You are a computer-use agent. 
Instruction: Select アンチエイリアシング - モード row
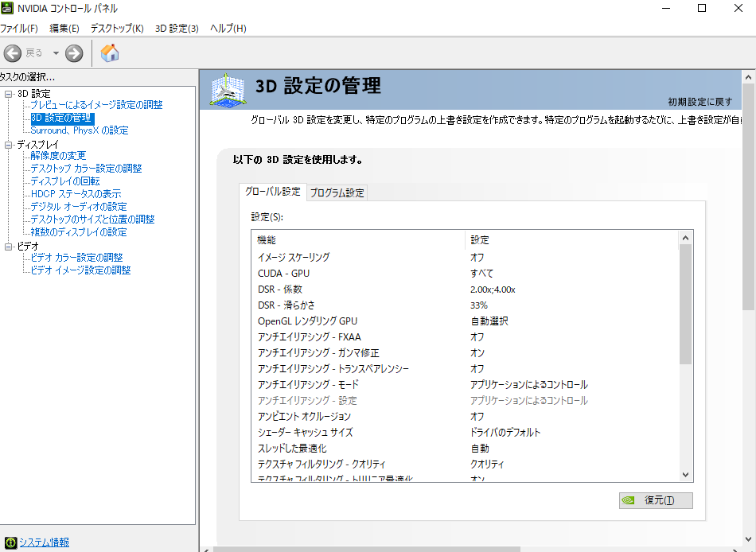tap(466, 385)
